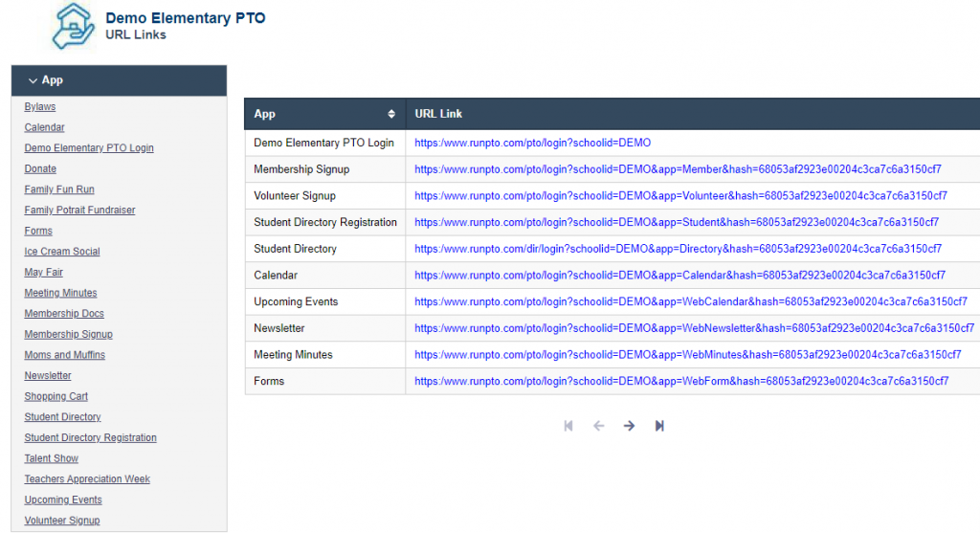This screenshot has width=980, height=533.
Task: Open Membership Docs sidebar link
Action: (64, 313)
